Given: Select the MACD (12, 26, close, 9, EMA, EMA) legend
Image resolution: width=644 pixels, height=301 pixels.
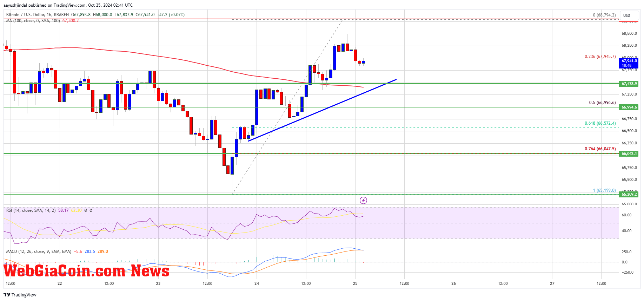Looking at the screenshot, I should click(39, 251).
